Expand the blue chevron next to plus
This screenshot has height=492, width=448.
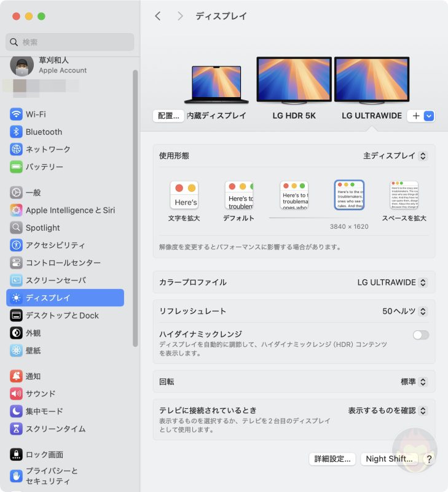click(429, 116)
